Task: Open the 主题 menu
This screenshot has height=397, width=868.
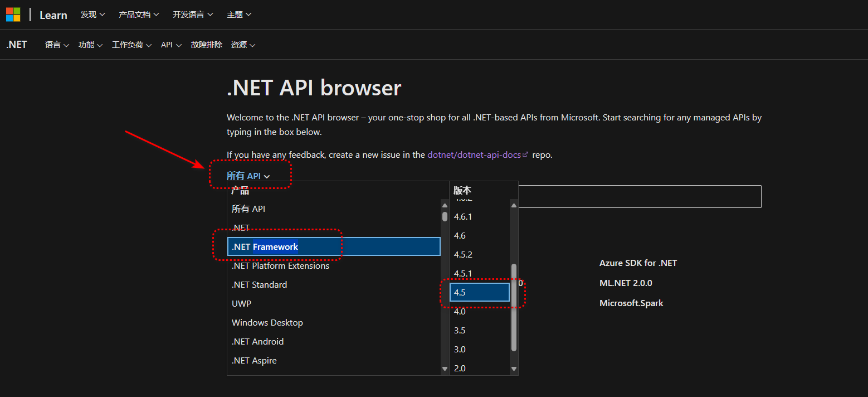Action: 239,14
